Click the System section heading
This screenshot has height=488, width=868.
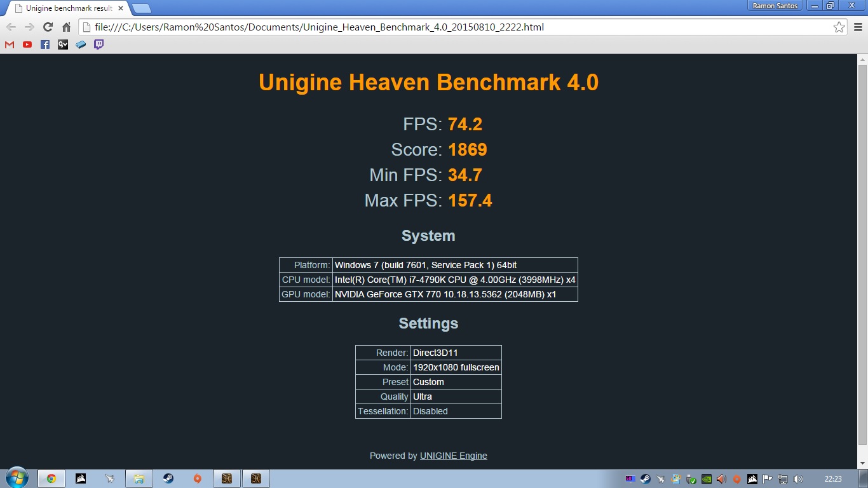point(428,236)
